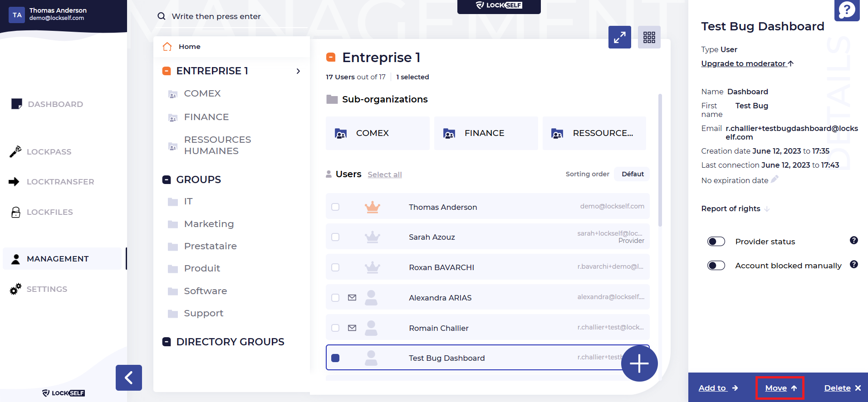This screenshot has width=868, height=402.
Task: Click the Add to button
Action: [x=718, y=388]
